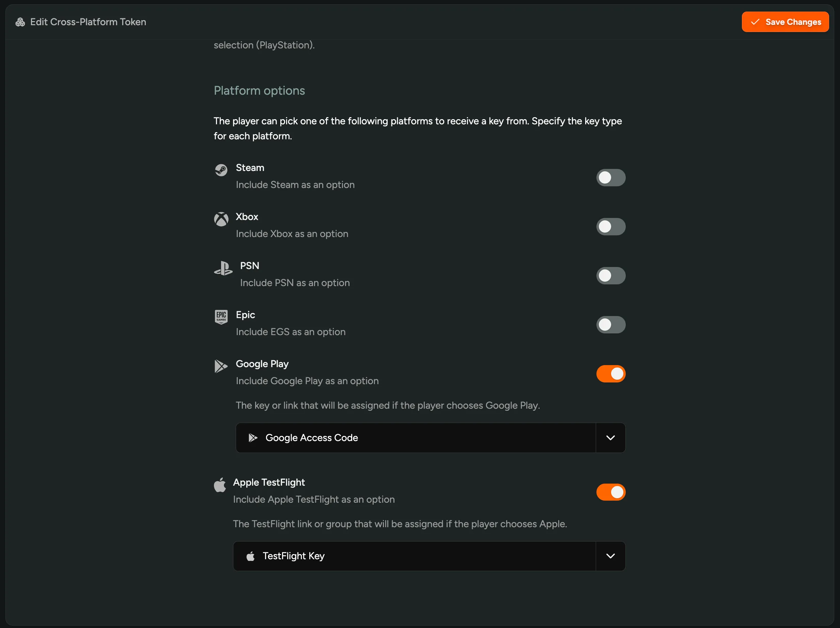The width and height of the screenshot is (840, 628).
Task: Click the Steam platform icon
Action: click(222, 170)
